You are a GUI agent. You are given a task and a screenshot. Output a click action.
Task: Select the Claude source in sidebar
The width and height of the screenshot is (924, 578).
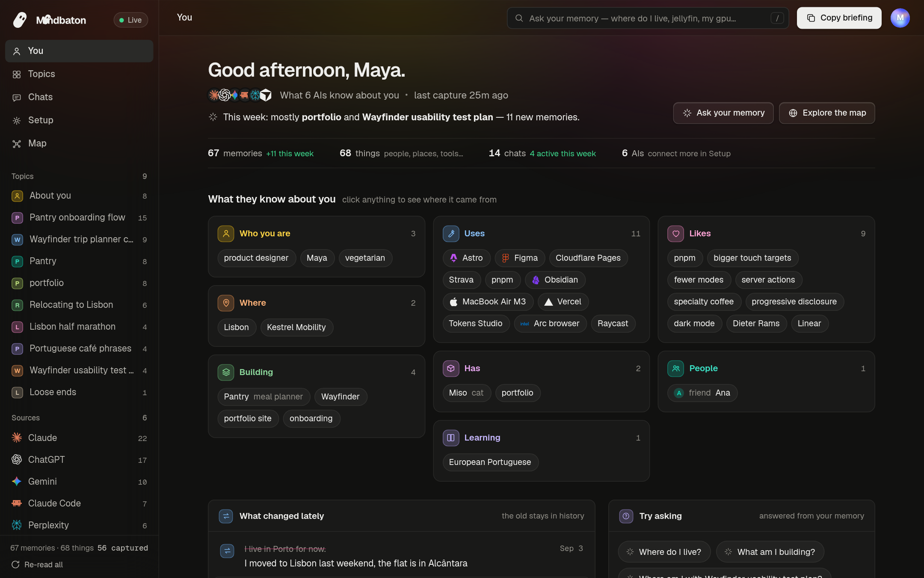(x=79, y=438)
